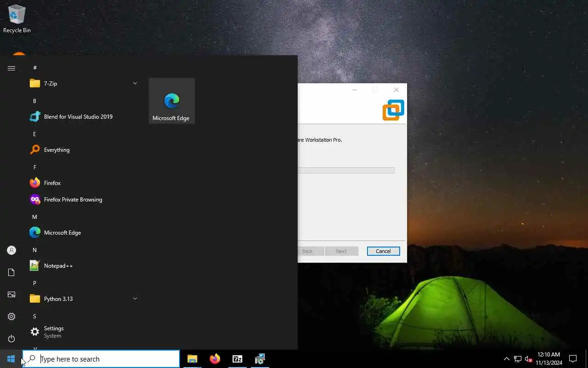Focus the Type here to search box

click(x=101, y=359)
